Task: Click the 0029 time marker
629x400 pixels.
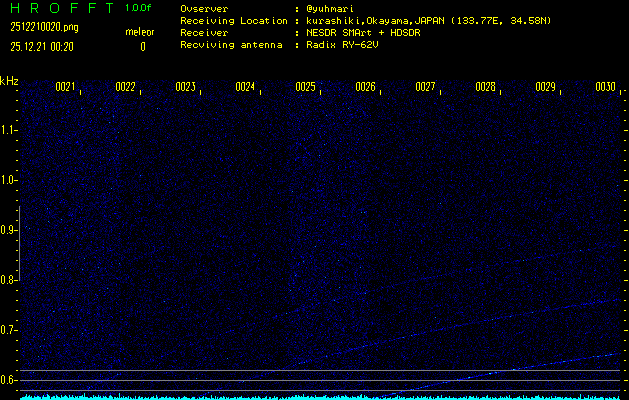Action: (x=545, y=87)
